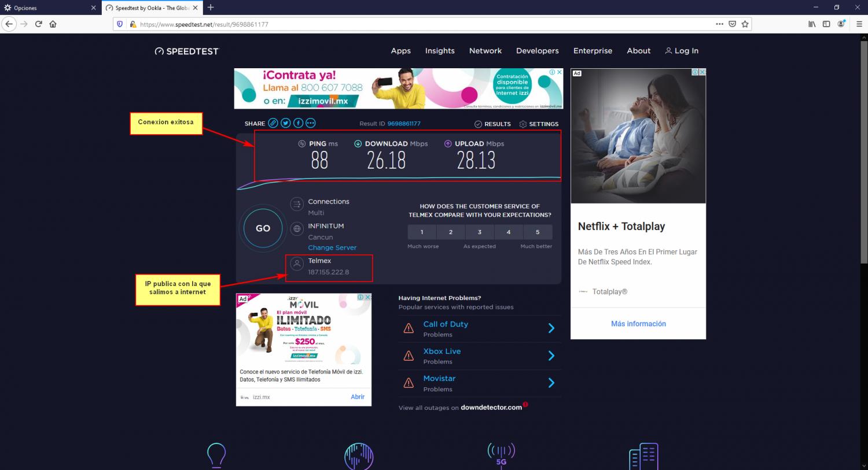Open the tracking protection shield icon

tap(120, 24)
